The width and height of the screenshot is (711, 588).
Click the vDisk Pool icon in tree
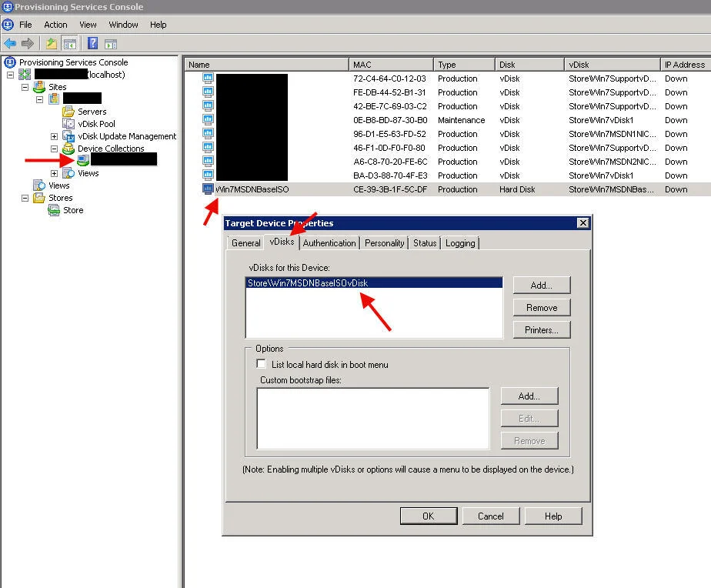pyautogui.click(x=68, y=124)
